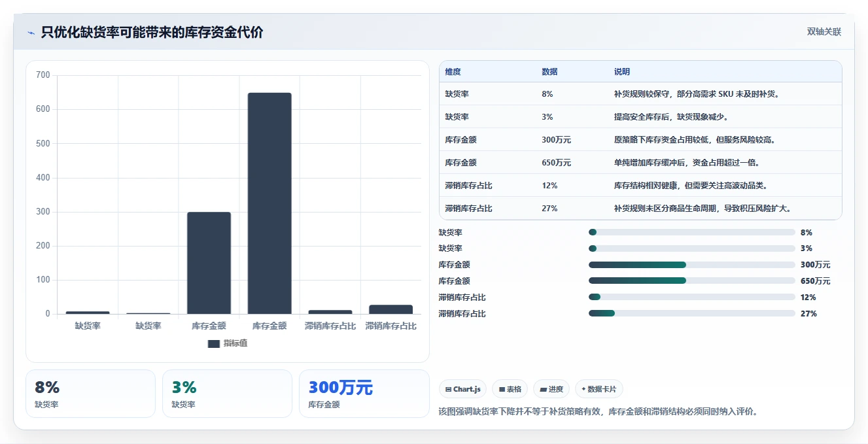Click the text 库存结构相对健康

pyautogui.click(x=644, y=186)
